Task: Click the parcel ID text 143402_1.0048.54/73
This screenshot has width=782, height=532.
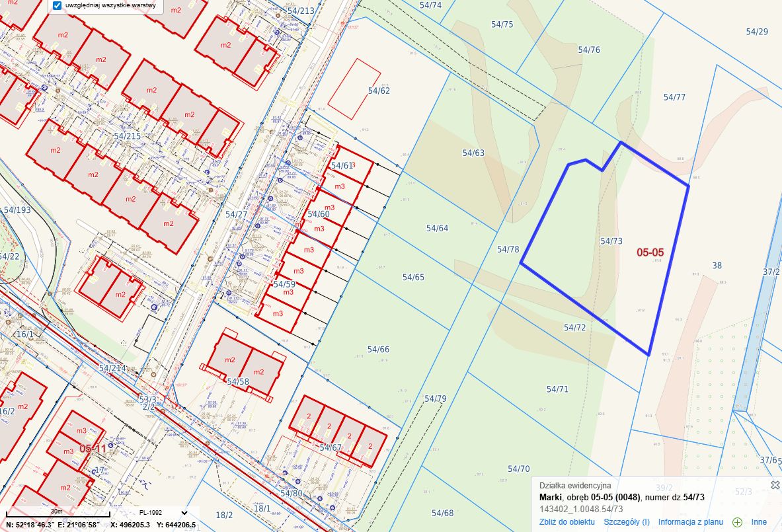Action: coord(581,509)
